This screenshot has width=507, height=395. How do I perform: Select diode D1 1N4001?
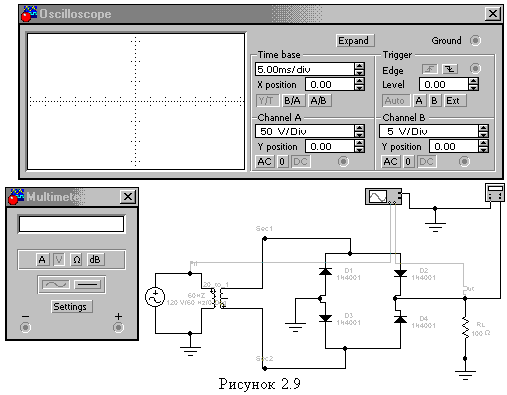pyautogui.click(x=325, y=272)
